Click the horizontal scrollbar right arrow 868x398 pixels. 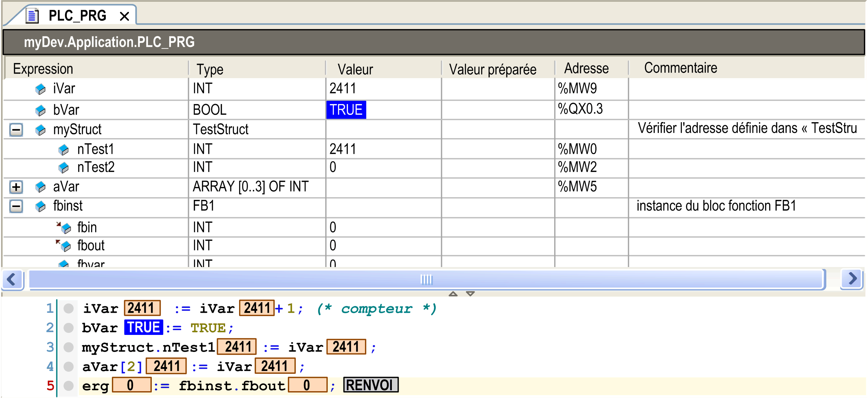852,279
